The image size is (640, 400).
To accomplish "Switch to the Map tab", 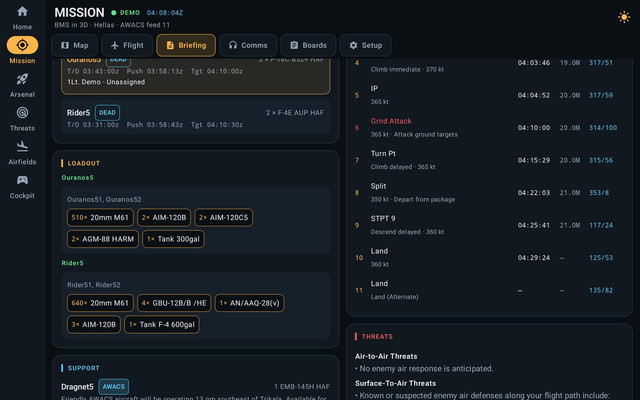I will click(x=74, y=45).
